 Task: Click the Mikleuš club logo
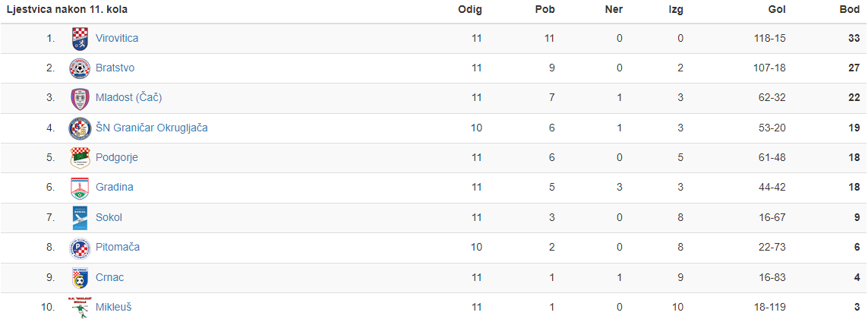[x=80, y=308]
